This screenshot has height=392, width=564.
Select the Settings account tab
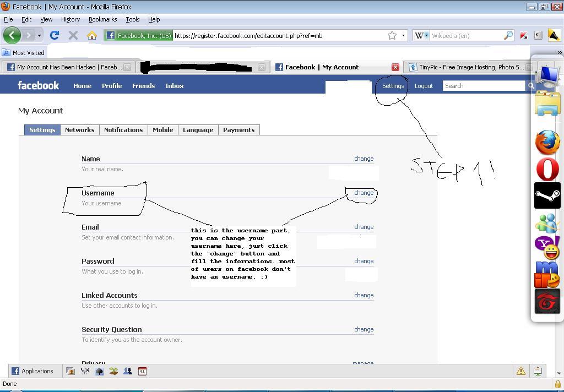coord(42,130)
